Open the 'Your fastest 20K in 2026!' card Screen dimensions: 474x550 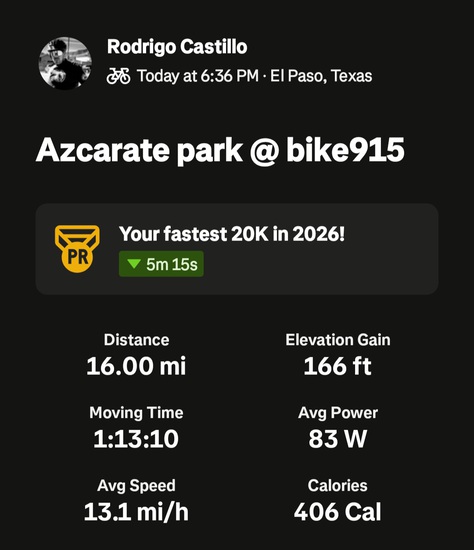click(237, 249)
